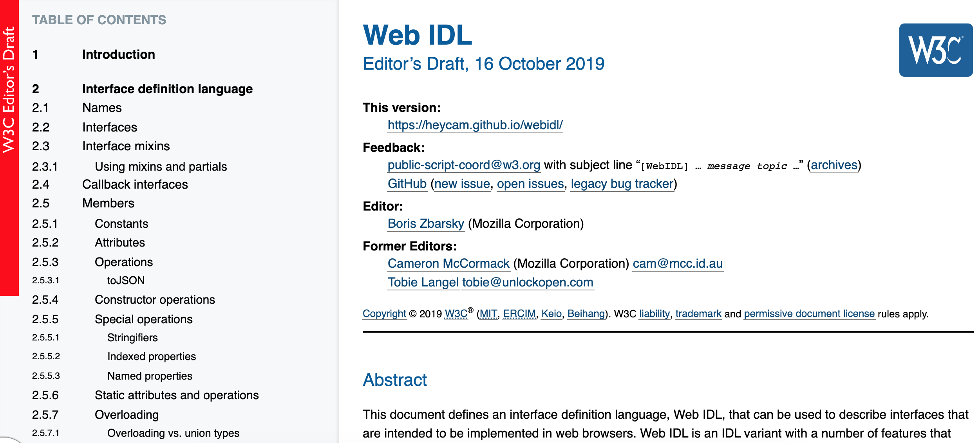Open section 2 Interface definition language
Image resolution: width=980 pixels, height=443 pixels.
[x=167, y=89]
